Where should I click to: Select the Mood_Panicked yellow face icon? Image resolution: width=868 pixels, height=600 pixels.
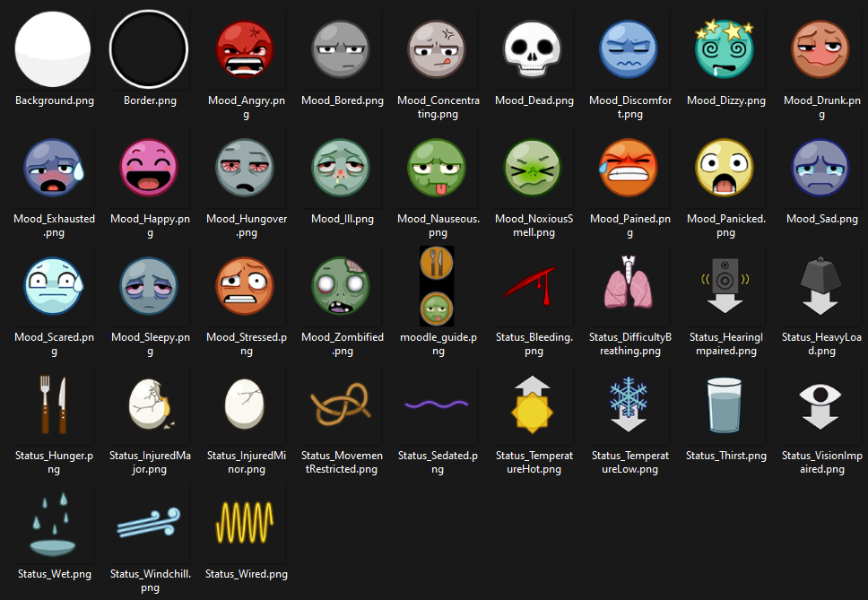pos(725,168)
